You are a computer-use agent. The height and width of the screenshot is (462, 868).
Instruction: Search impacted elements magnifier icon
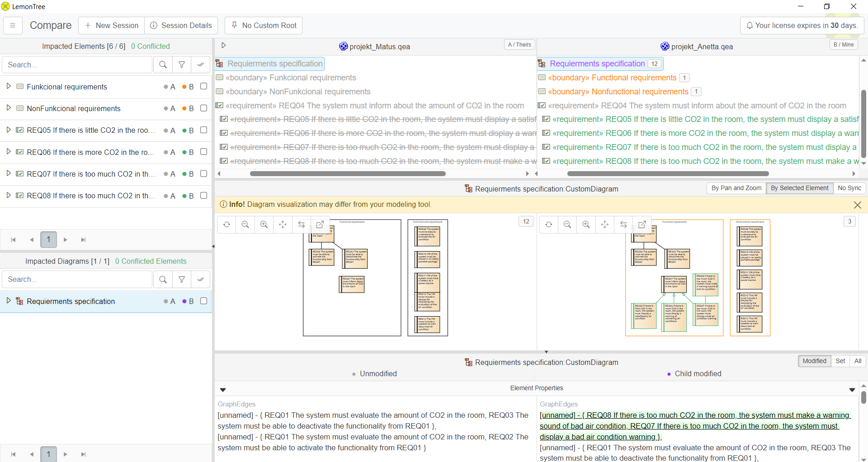pyautogui.click(x=163, y=65)
